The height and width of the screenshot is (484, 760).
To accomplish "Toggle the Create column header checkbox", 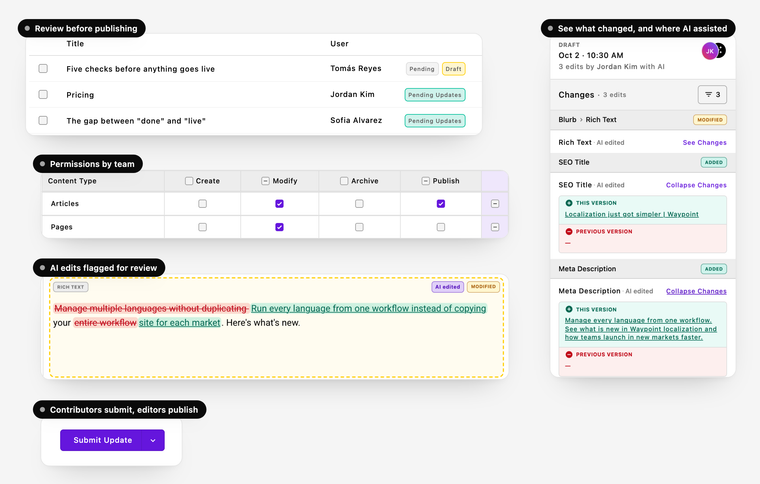I will (x=189, y=181).
